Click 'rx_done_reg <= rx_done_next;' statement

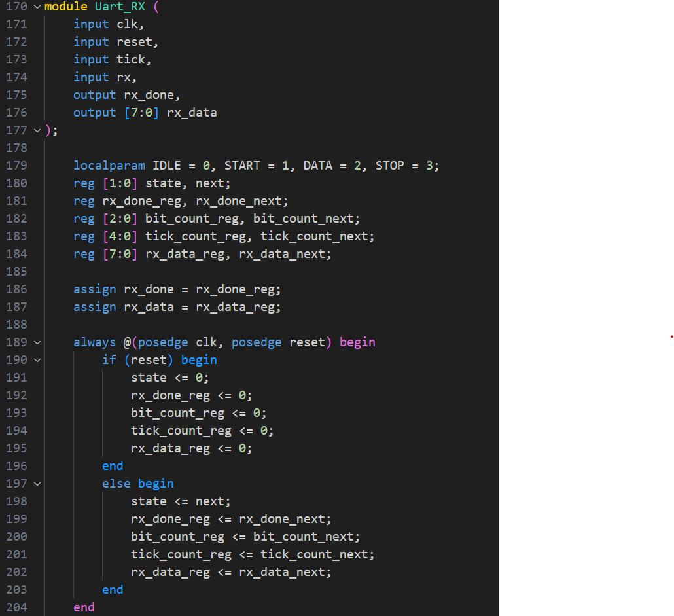tap(231, 519)
